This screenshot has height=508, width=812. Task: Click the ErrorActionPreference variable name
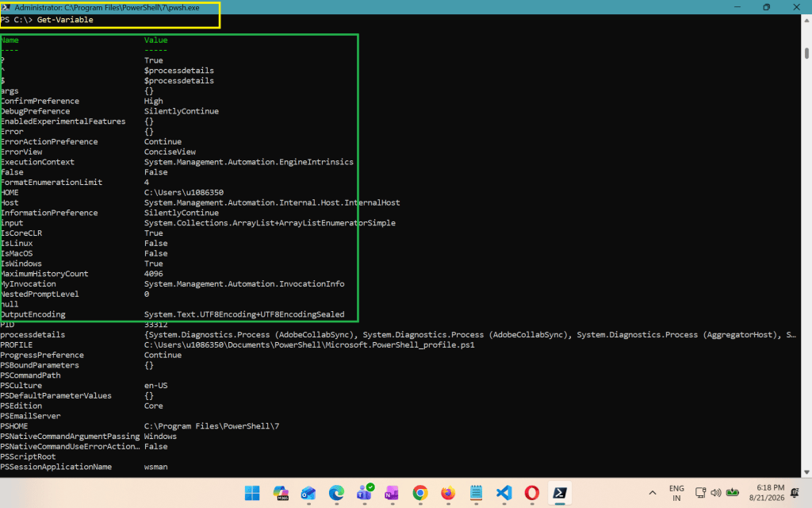tap(49, 141)
